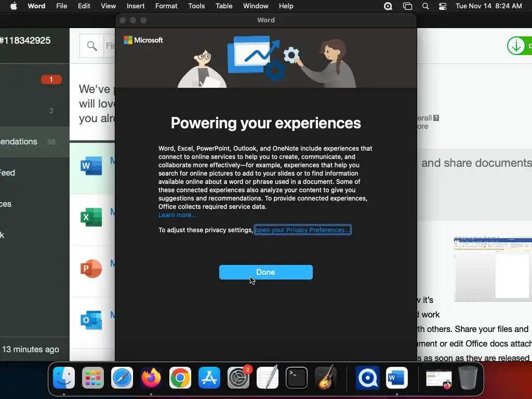Click the Microsoft logo in the dialog
The height and width of the screenshot is (399, 532).
click(x=143, y=40)
